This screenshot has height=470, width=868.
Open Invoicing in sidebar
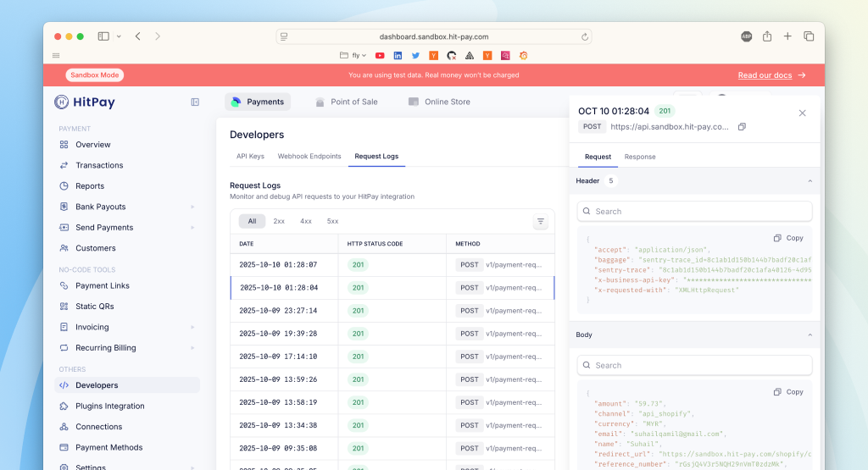coord(92,328)
